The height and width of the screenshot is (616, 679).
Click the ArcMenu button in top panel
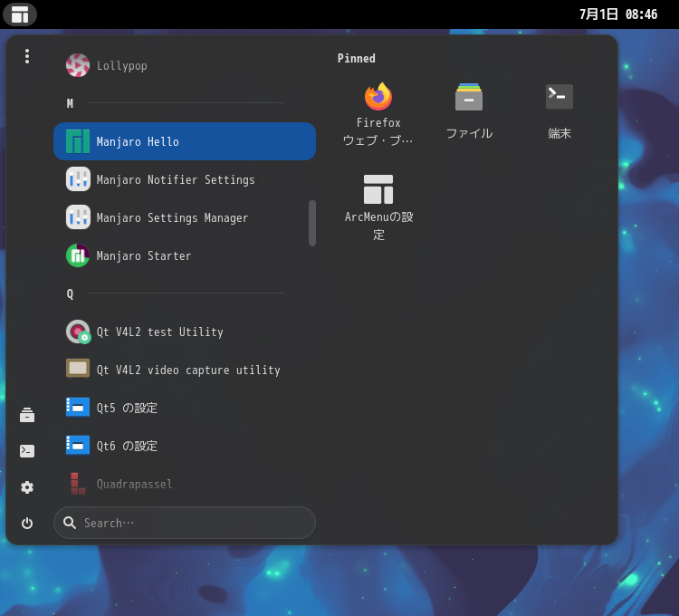[x=20, y=14]
